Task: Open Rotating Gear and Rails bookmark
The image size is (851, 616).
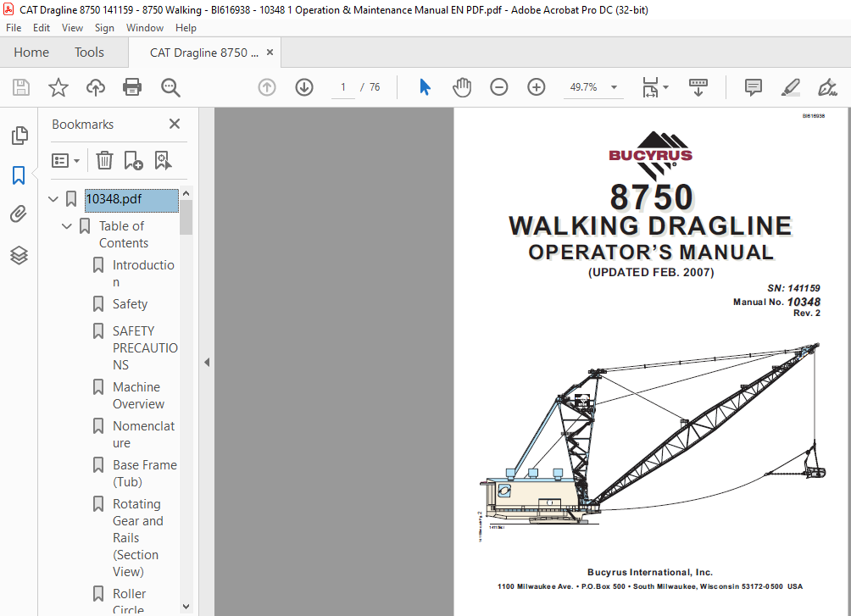Action: point(138,538)
